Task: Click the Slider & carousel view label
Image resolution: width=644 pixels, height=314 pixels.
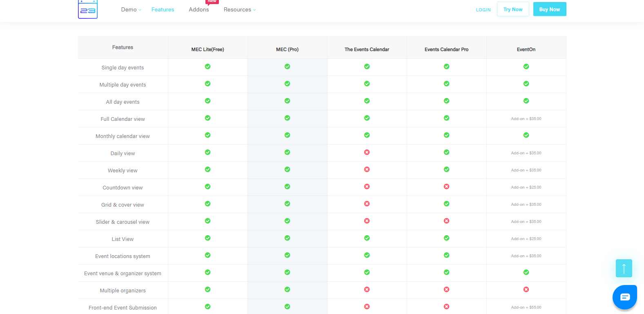Action: [x=123, y=222]
